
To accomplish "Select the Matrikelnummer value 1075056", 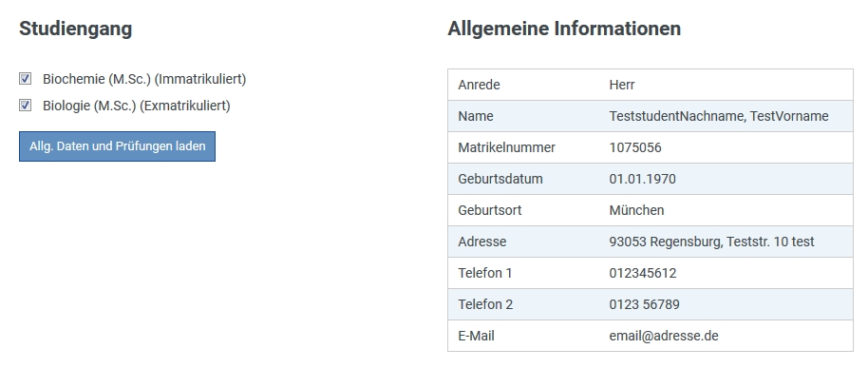I will tap(635, 147).
